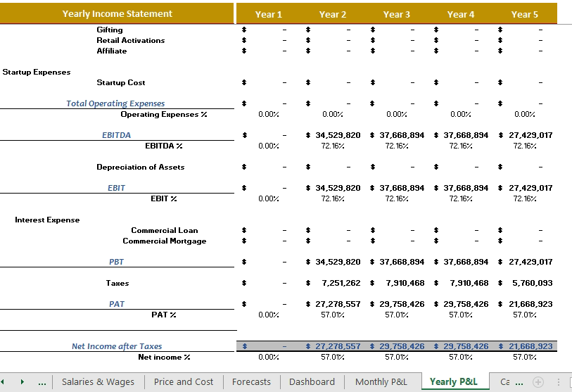Select Year 2 EBITDA value 34,529,820
This screenshot has height=392, width=572.
tap(338, 135)
